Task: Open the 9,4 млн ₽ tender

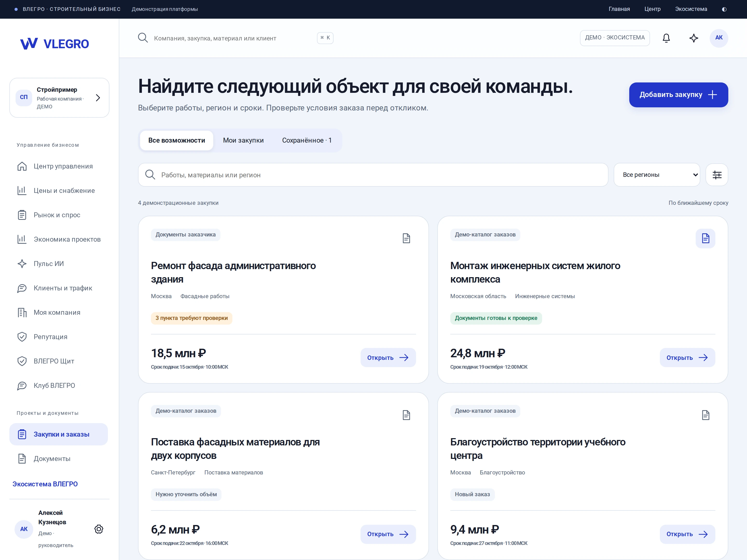Action: click(x=687, y=534)
